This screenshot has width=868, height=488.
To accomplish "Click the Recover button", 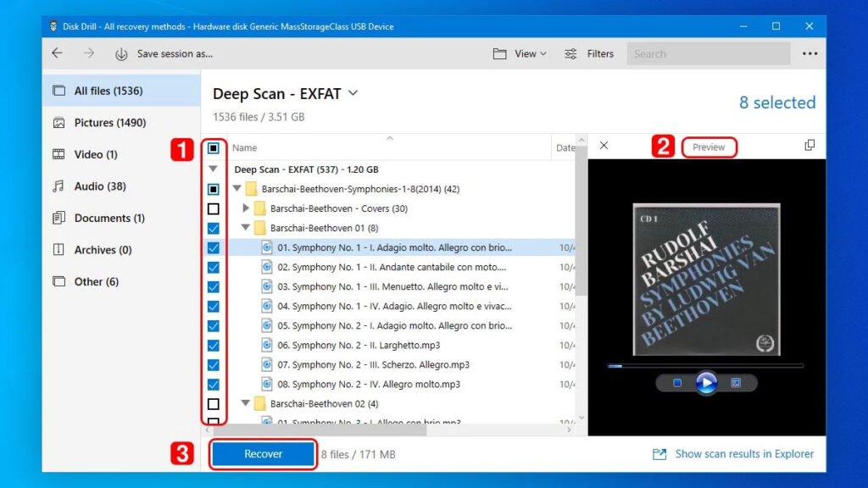I will click(263, 454).
